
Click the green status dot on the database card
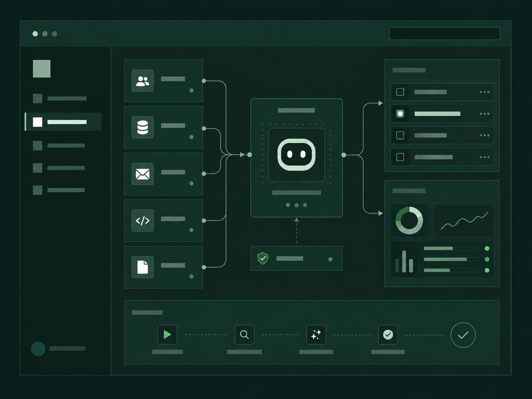(191, 137)
